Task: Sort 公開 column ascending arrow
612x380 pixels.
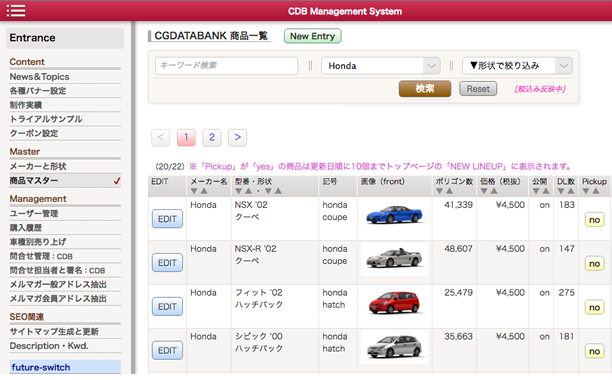Action: 546,191
